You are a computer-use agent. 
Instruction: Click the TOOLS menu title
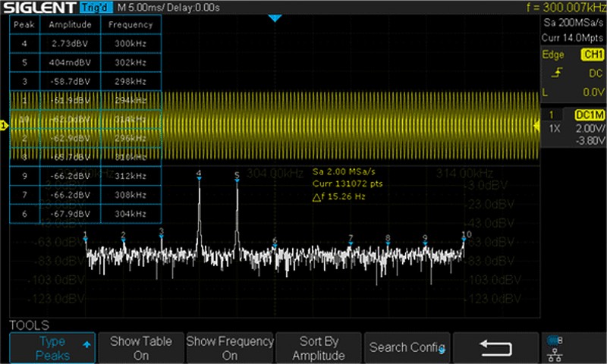[29, 325]
